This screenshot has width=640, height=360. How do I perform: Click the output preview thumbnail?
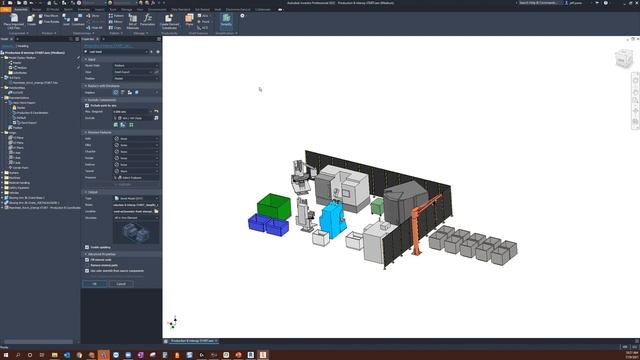pyautogui.click(x=136, y=232)
